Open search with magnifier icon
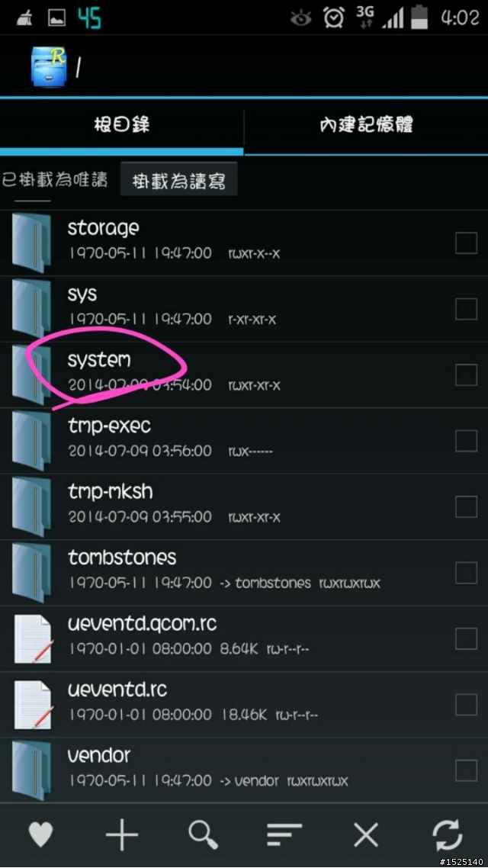 (x=203, y=834)
